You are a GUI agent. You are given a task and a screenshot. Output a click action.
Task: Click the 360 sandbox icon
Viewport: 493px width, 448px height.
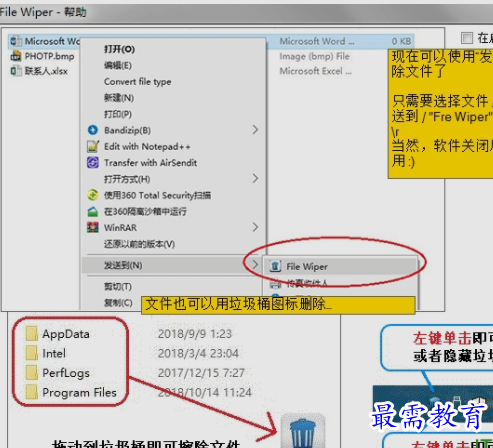pos(93,211)
